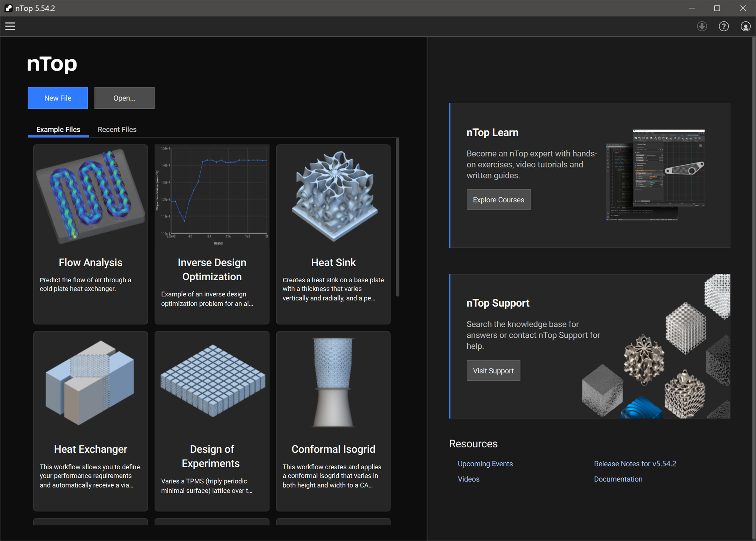Viewport: 756px width, 541px height.
Task: Click 'Varies a TPMS' description text
Action: [x=207, y=486]
